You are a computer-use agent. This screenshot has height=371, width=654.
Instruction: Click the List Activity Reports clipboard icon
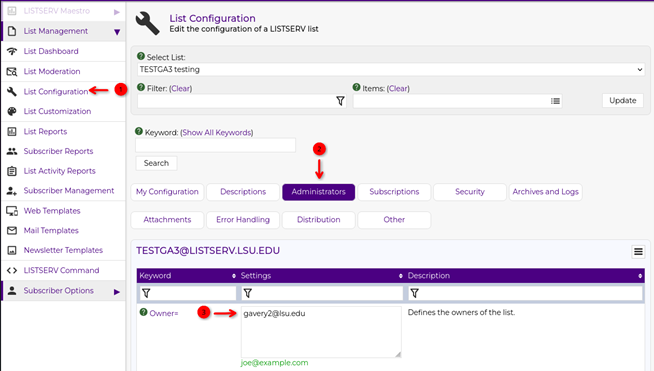click(x=12, y=171)
